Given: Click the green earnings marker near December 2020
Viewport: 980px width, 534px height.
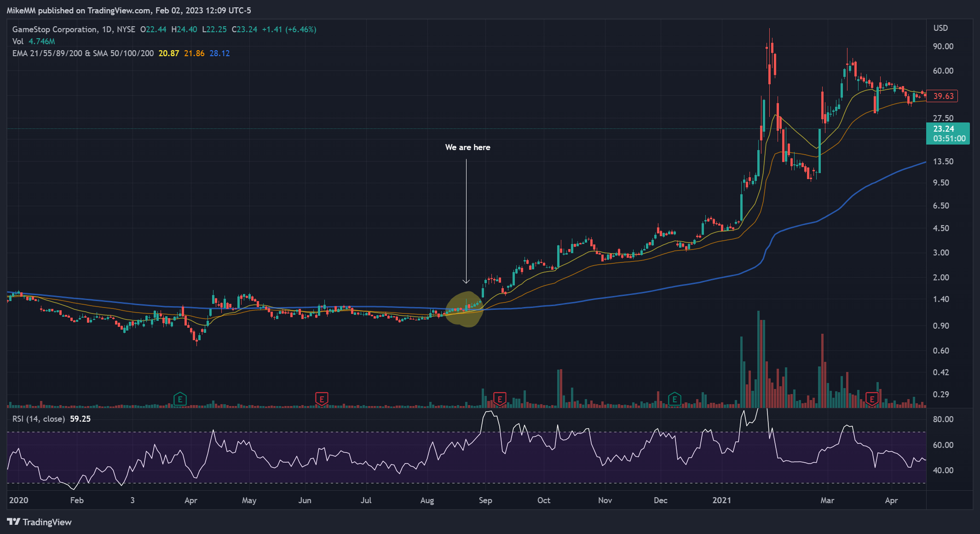Looking at the screenshot, I should 674,399.
